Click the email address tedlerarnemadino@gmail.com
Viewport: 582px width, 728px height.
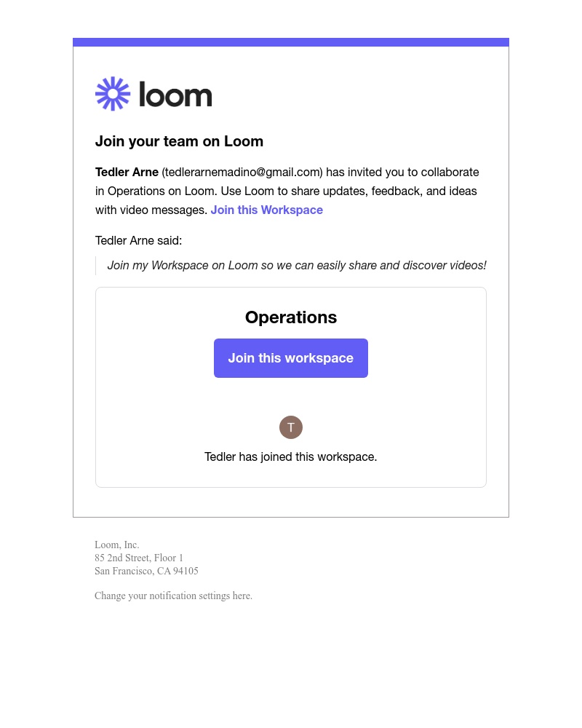pos(242,173)
